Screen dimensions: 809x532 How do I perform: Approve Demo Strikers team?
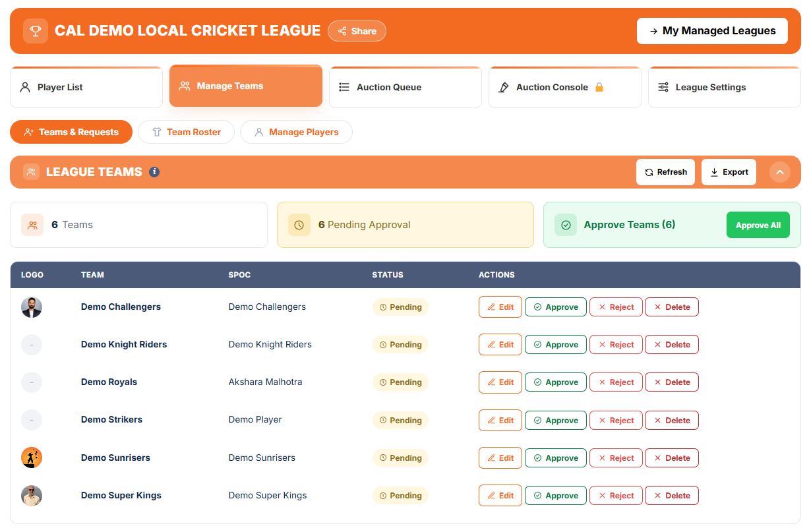click(556, 421)
